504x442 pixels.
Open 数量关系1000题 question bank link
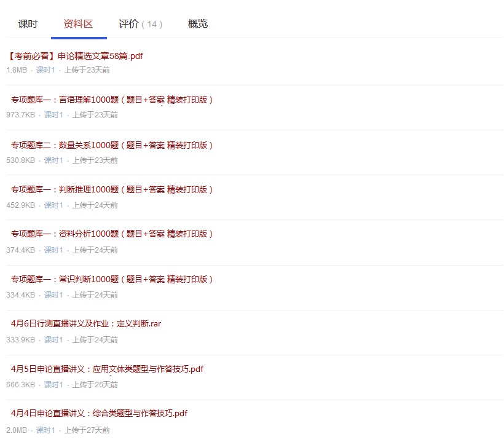tap(112, 145)
